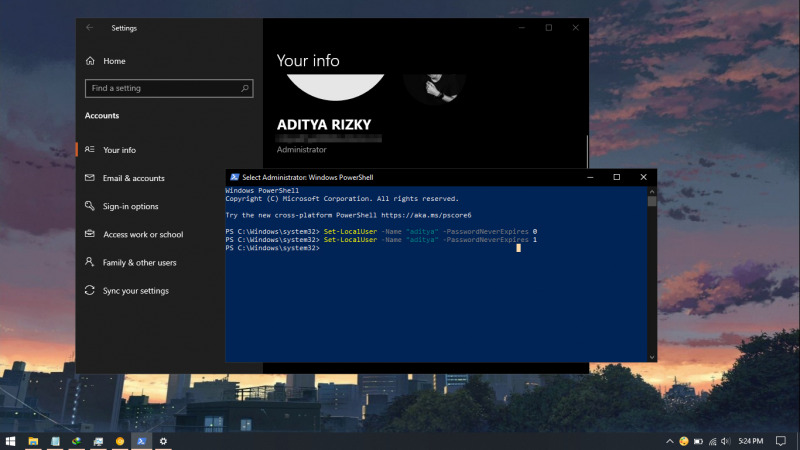Screen dimensions: 800x450
Task: Click the Administrator label under account name
Action: coord(302,149)
